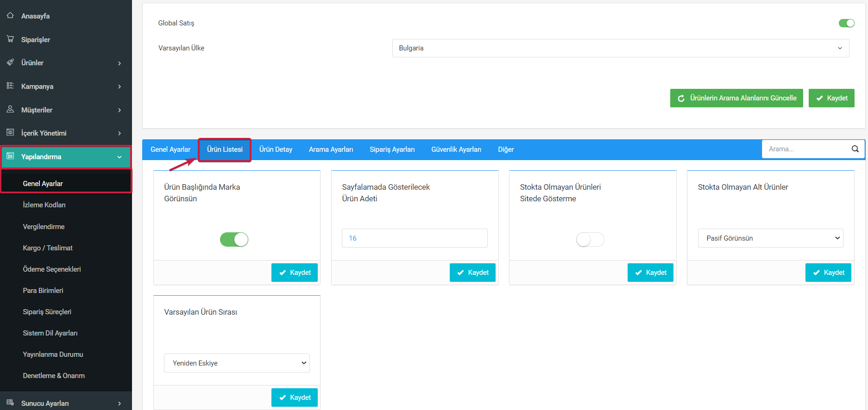Save the Sayfalamada Gösterilecek Ürün Adeti card
Viewport: 868px width, 410px height.
[472, 273]
